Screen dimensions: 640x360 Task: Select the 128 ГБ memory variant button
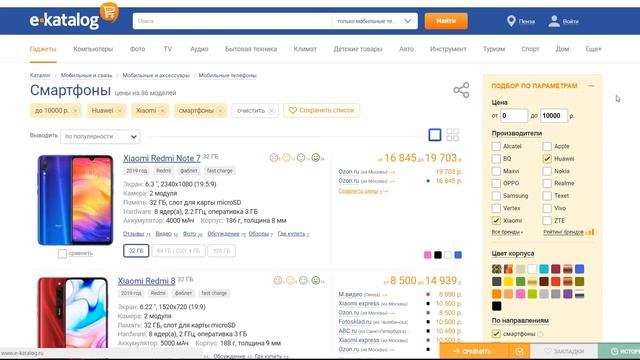[x=222, y=251]
